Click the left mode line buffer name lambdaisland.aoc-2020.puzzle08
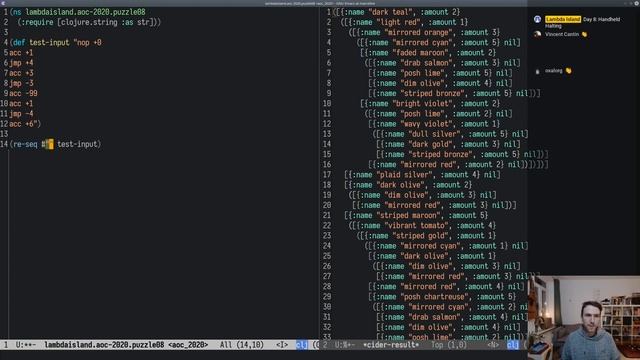This screenshot has width=640, height=360. [104, 345]
